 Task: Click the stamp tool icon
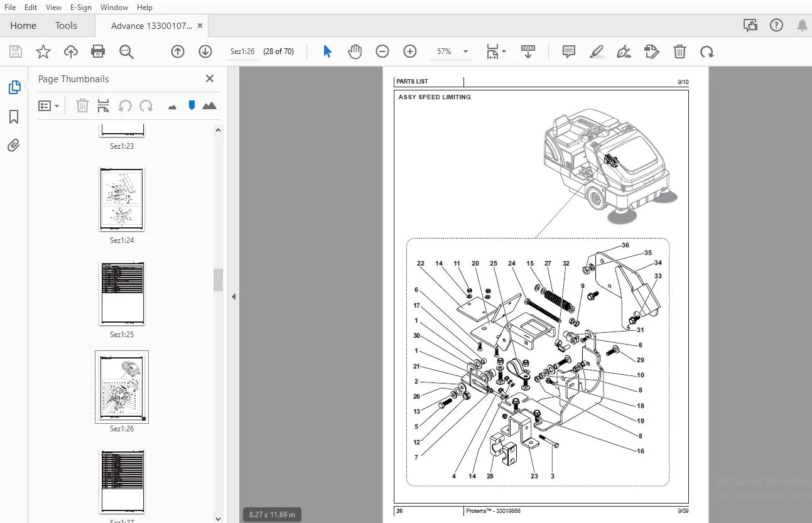point(652,51)
